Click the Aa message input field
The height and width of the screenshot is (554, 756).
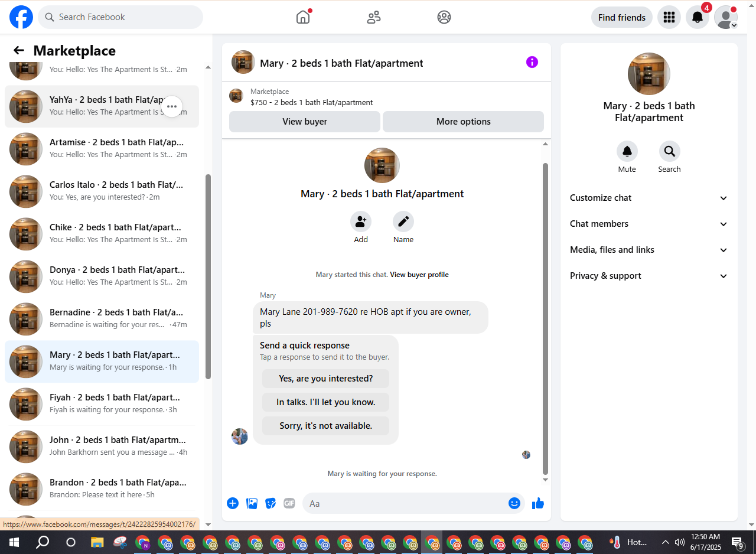coord(413,503)
